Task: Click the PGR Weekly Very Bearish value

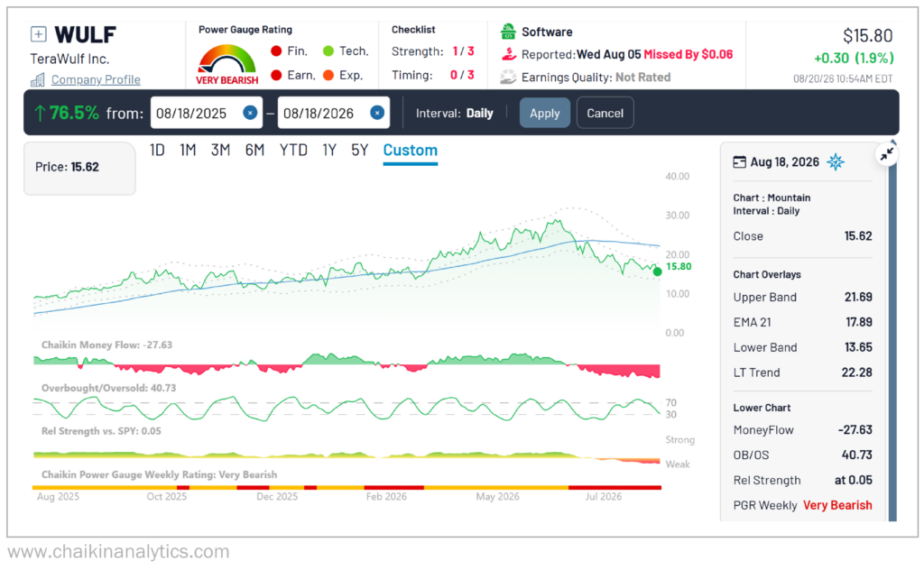Action: pos(837,505)
